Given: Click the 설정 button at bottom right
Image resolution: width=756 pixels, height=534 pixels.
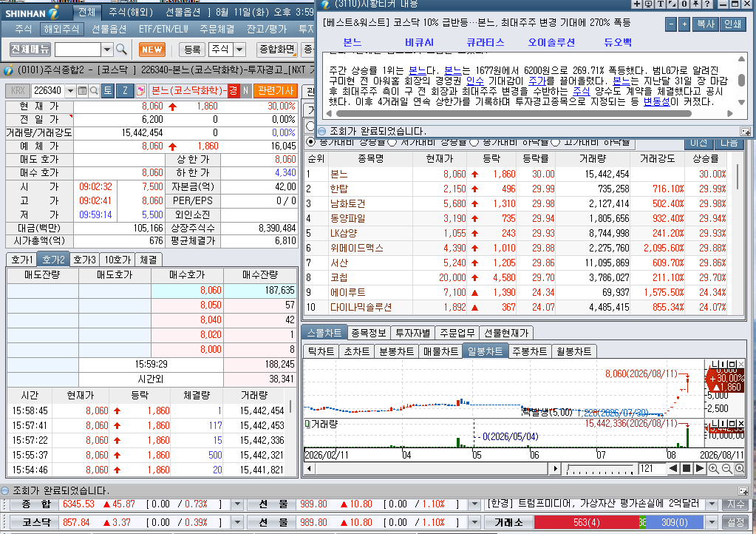Looking at the screenshot, I should [736, 522].
